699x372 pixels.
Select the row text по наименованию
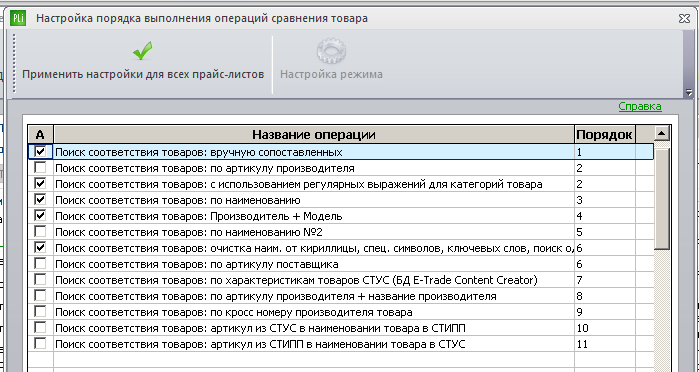(178, 200)
